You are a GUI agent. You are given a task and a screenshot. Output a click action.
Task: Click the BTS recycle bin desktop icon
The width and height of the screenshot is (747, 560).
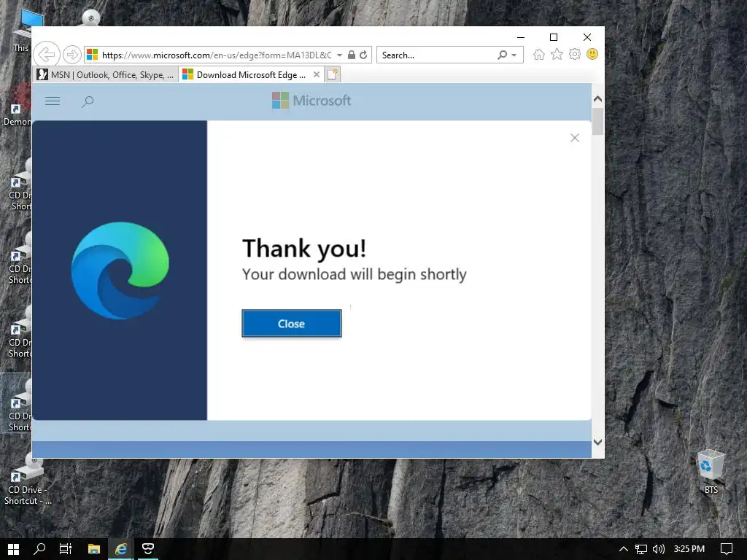point(711,471)
